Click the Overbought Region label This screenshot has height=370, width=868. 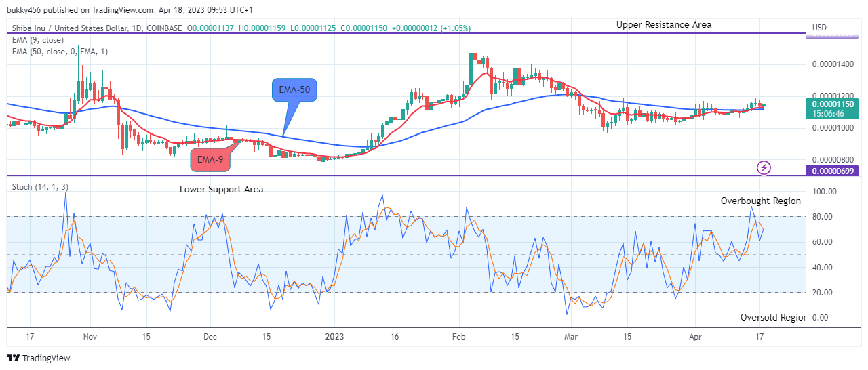click(761, 201)
